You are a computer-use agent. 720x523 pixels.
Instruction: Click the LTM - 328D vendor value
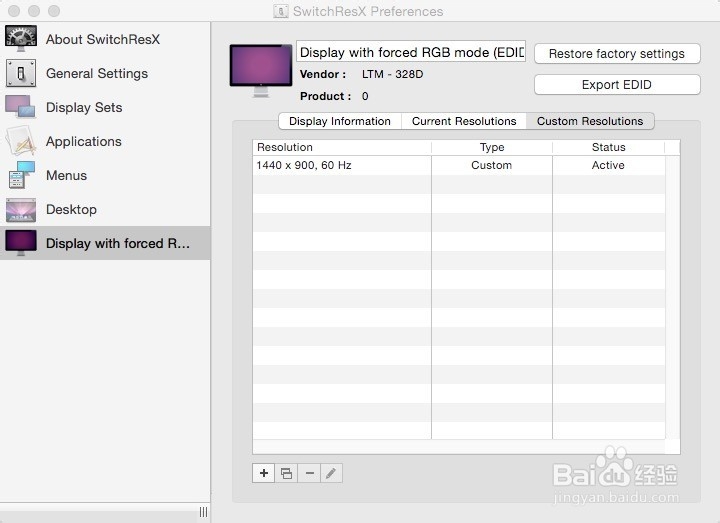click(x=393, y=74)
